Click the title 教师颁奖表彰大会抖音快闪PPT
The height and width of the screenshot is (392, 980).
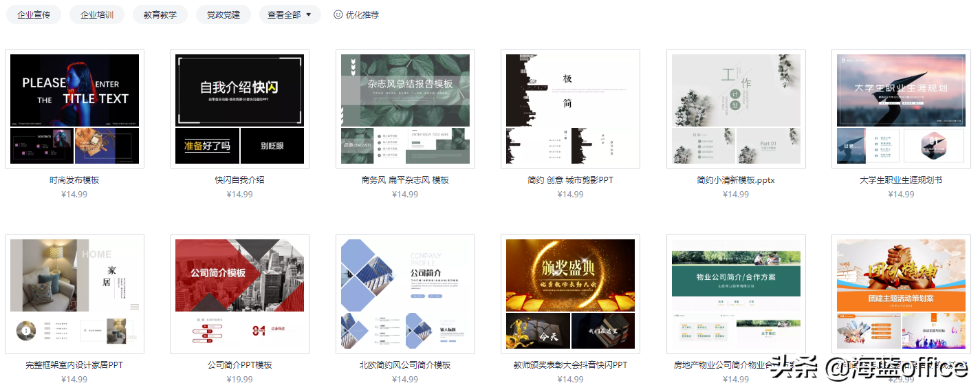(x=570, y=365)
